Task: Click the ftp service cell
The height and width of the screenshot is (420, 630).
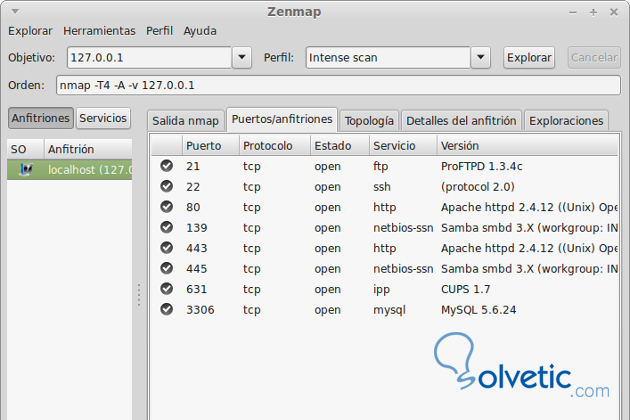Action: coord(380,166)
